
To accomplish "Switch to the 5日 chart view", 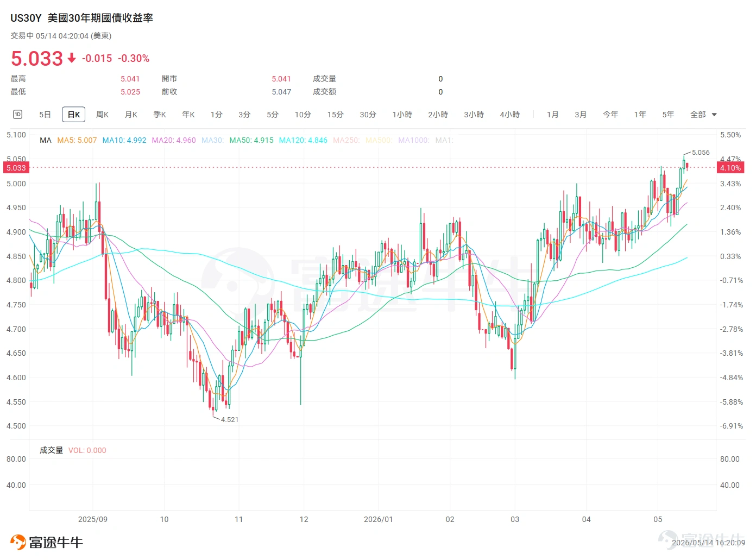I will (45, 115).
